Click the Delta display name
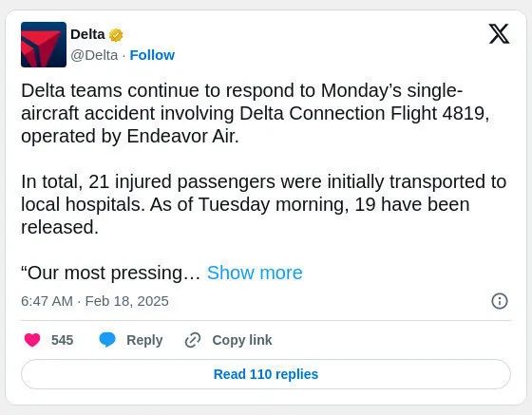 (x=87, y=34)
